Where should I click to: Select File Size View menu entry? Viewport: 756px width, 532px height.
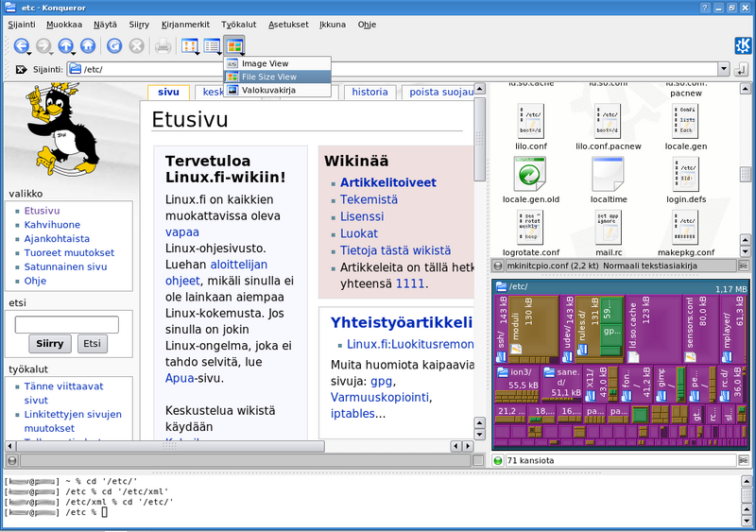(269, 77)
